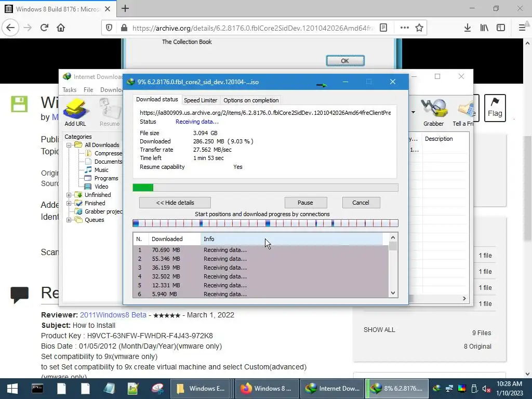Cancel the ISO download
This screenshot has width=532, height=399.
(x=361, y=203)
